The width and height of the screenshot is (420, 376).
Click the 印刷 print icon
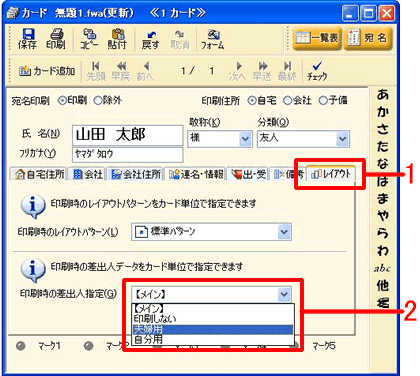point(56,39)
